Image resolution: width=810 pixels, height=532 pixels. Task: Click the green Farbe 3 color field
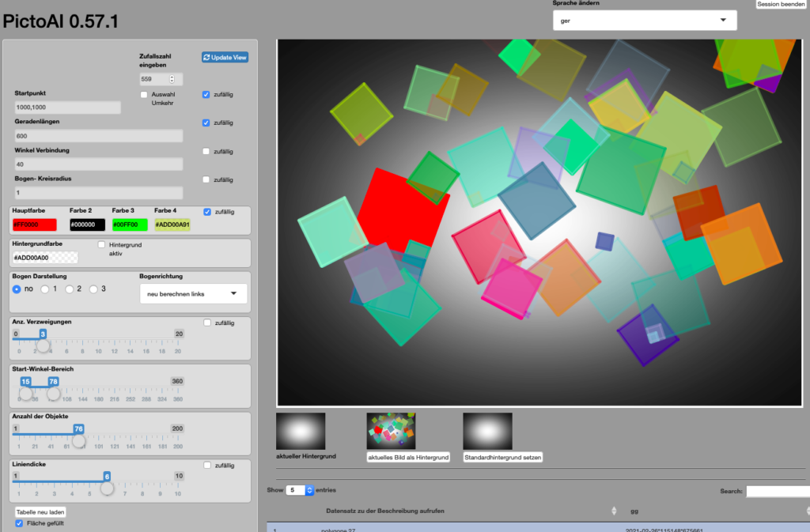[130, 224]
